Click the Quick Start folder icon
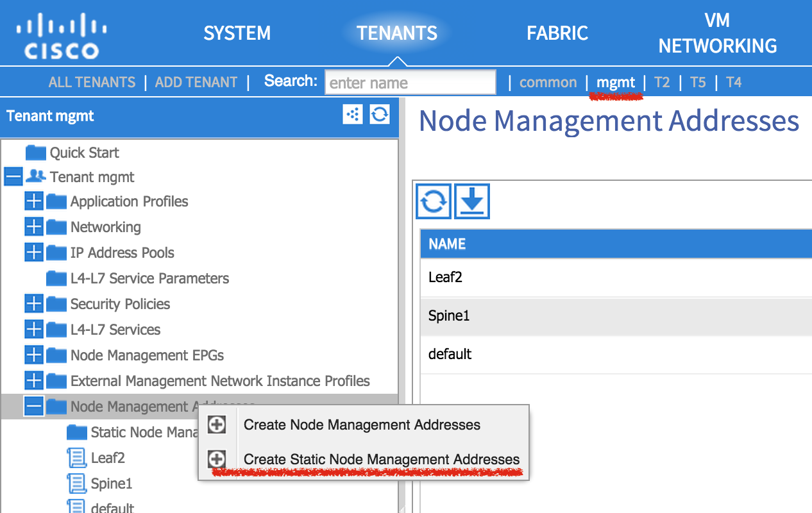 point(36,153)
